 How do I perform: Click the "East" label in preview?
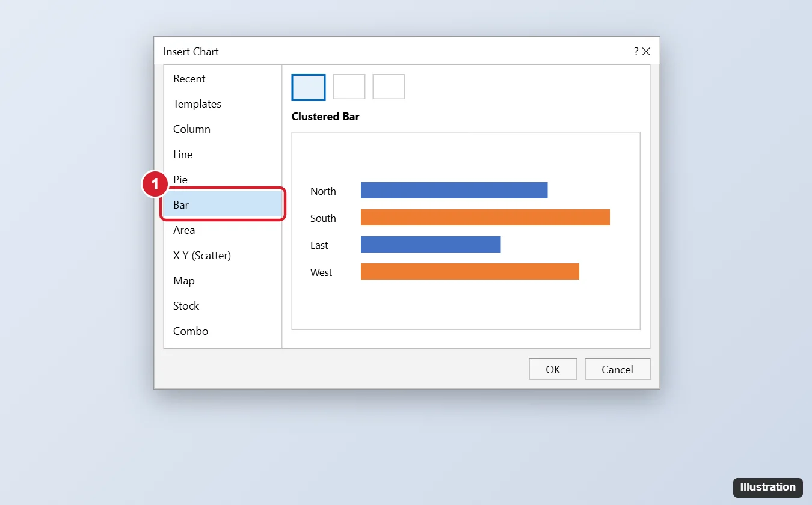(x=319, y=245)
